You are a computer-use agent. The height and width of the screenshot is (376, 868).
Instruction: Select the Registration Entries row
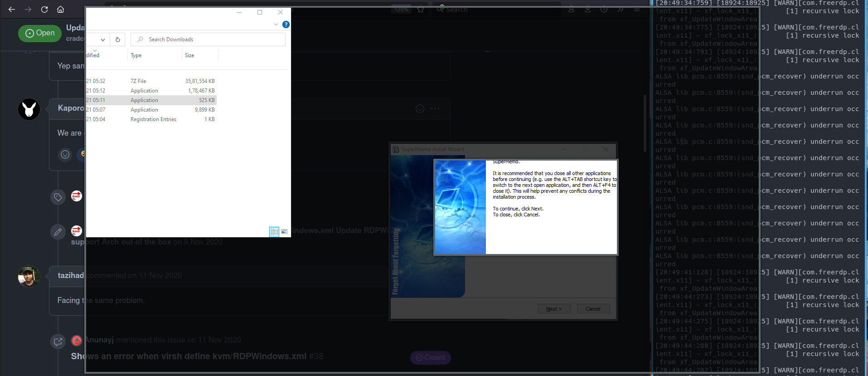(x=151, y=119)
